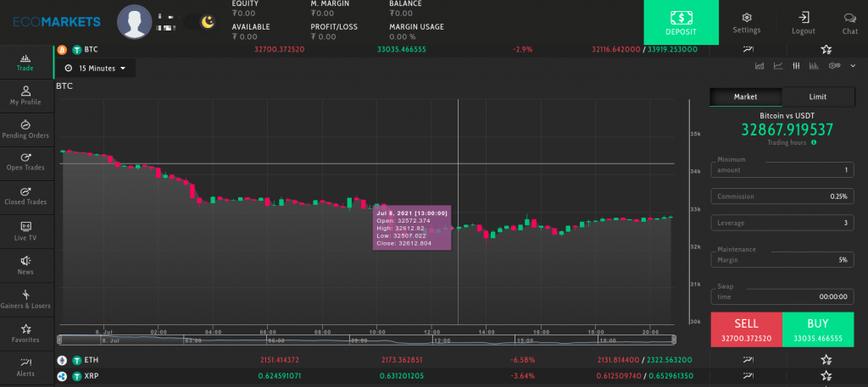Set price alert for XRP row

(748, 376)
